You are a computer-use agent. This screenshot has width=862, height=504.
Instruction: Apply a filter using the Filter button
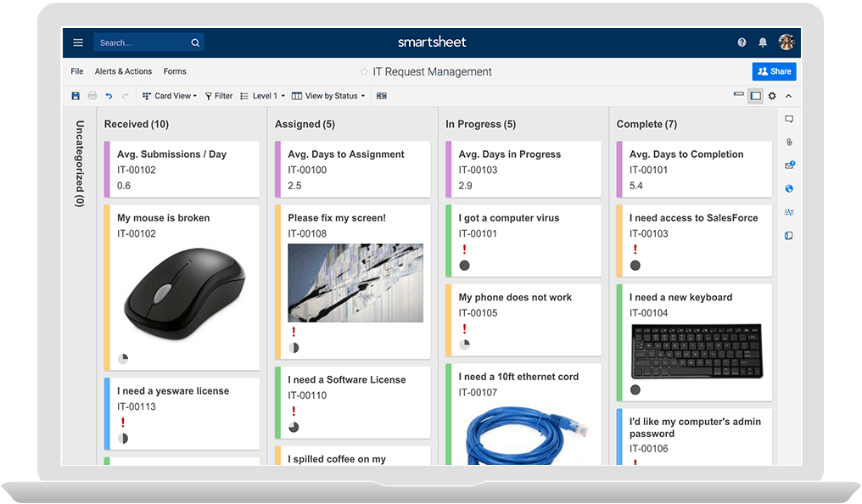[x=218, y=95]
